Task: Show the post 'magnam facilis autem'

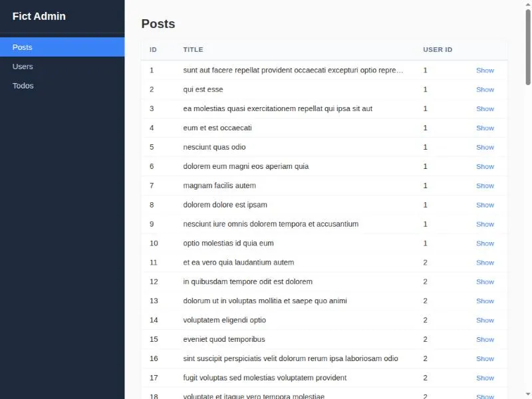Action: point(485,186)
